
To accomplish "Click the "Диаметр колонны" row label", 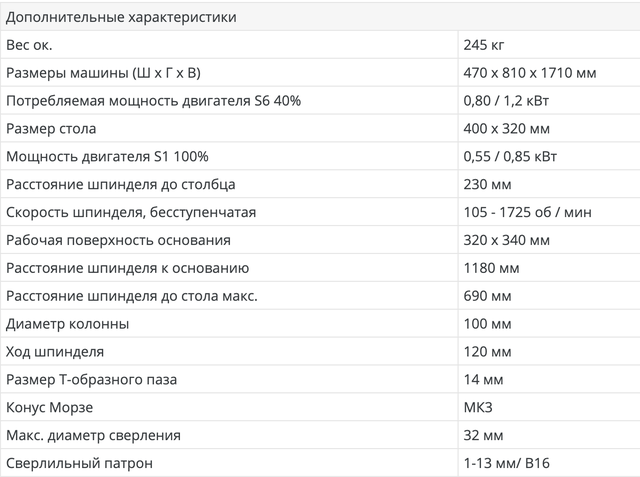I will (67, 324).
